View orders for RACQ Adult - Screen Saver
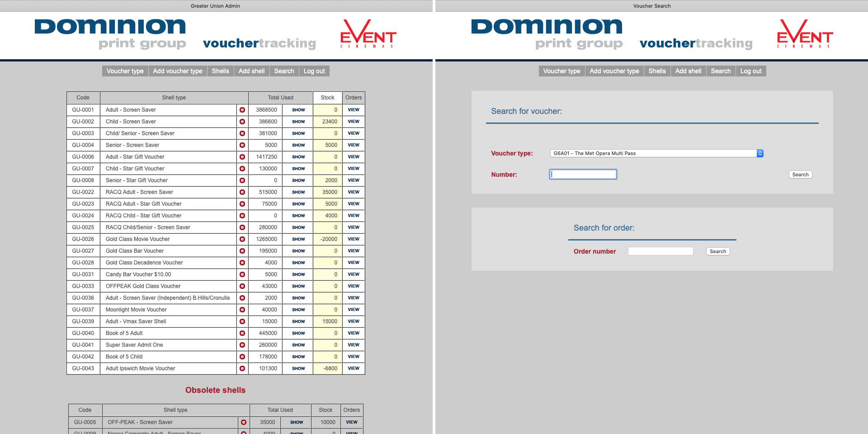Screen dimensions: 868x434 coord(354,192)
